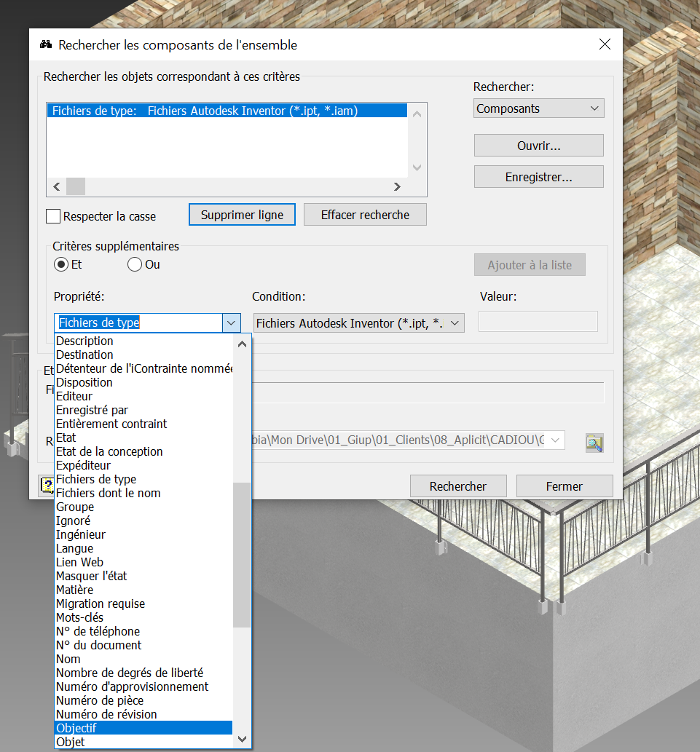Image resolution: width=700 pixels, height=752 pixels.
Task: Click the left arrow of the horizontal scrollbar
Action: click(x=56, y=186)
